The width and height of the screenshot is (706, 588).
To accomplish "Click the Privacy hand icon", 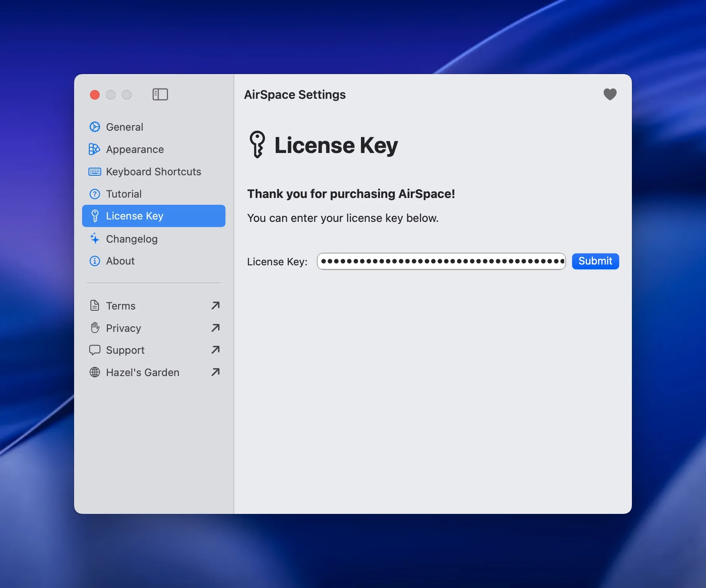I will coord(95,328).
